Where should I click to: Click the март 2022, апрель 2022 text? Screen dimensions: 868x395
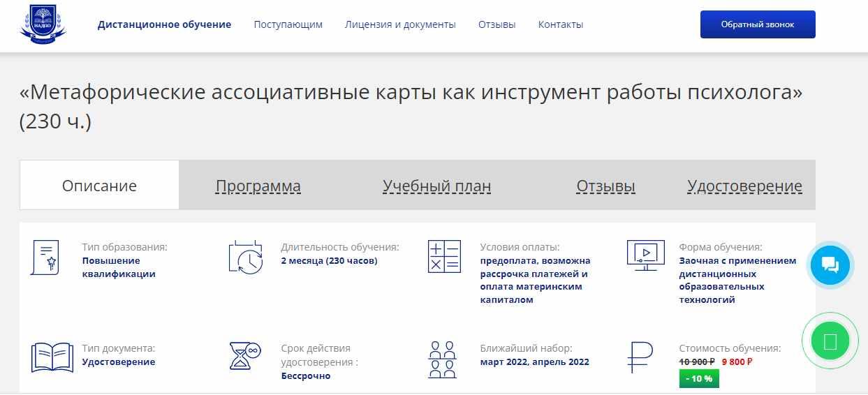pos(535,362)
